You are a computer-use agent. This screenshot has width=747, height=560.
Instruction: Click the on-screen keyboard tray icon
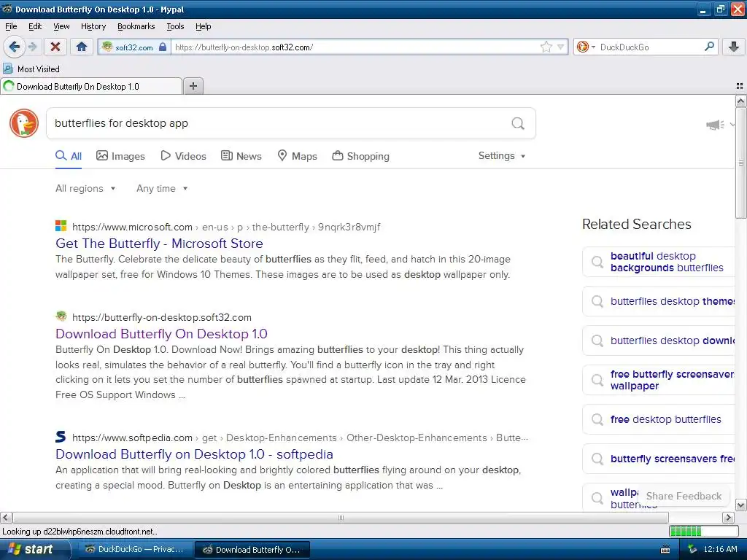(x=665, y=550)
